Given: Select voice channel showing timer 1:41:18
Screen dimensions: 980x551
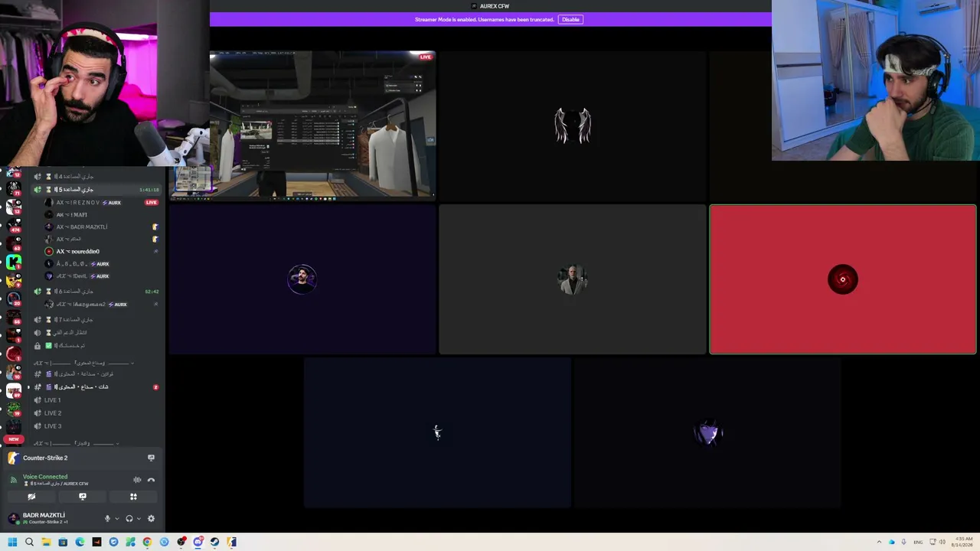Looking at the screenshot, I should (x=96, y=189).
